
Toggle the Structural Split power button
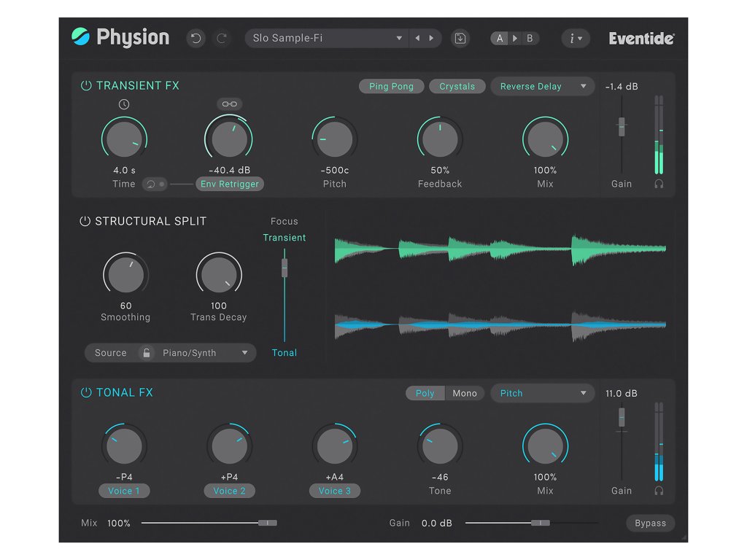coord(85,222)
